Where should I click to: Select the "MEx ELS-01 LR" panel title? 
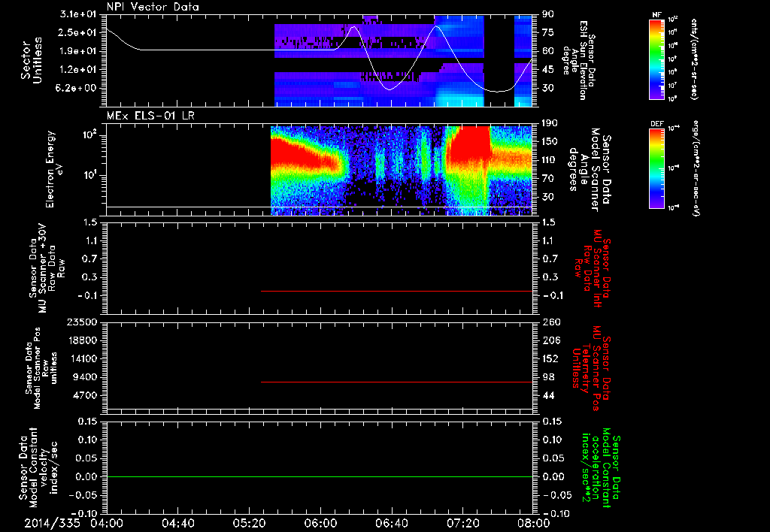(x=150, y=116)
